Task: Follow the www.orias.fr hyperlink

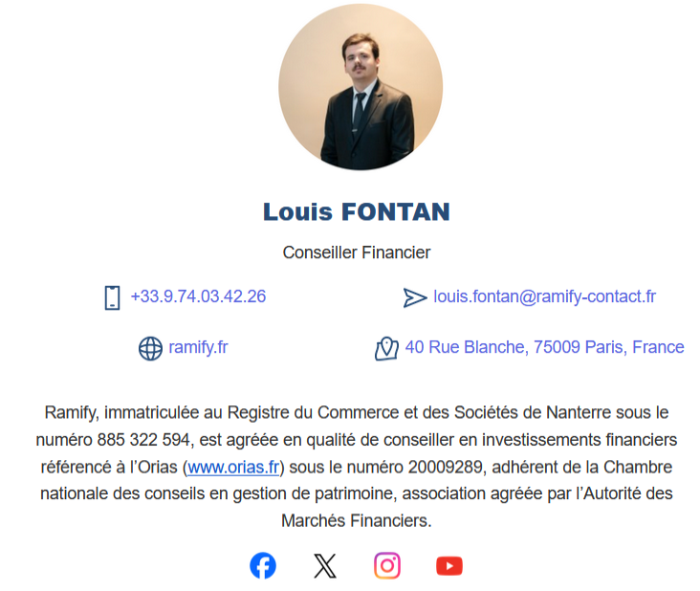Action: (x=233, y=467)
